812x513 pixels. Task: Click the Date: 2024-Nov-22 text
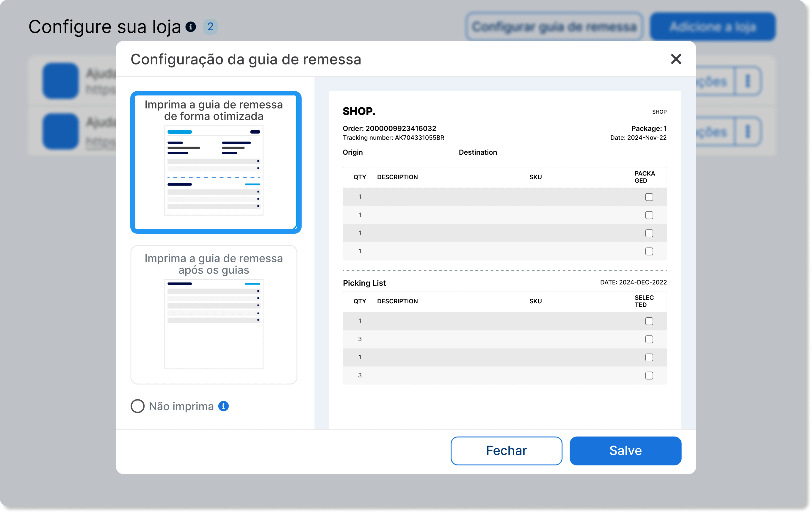coord(638,137)
